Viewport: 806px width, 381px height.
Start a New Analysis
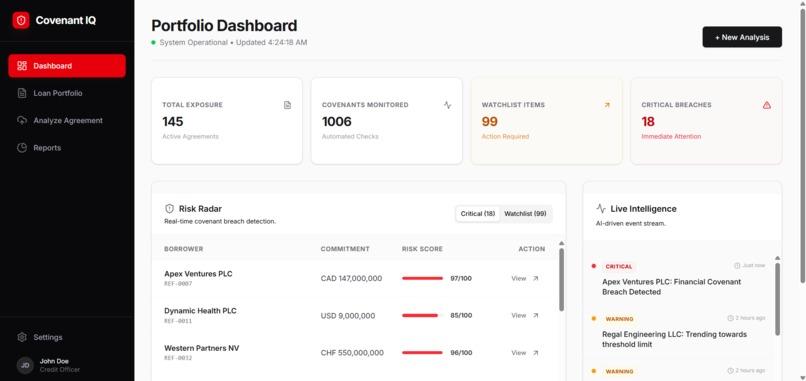[x=742, y=37]
